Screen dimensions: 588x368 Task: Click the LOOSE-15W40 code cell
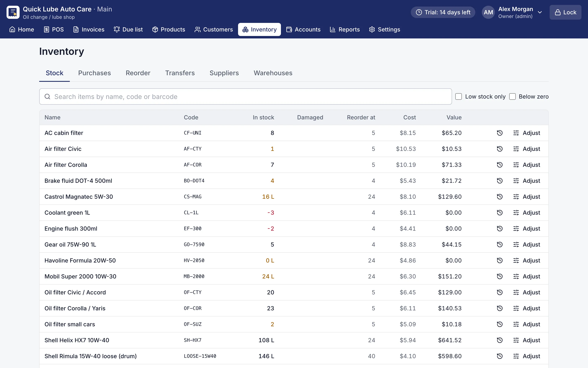[x=200, y=356]
